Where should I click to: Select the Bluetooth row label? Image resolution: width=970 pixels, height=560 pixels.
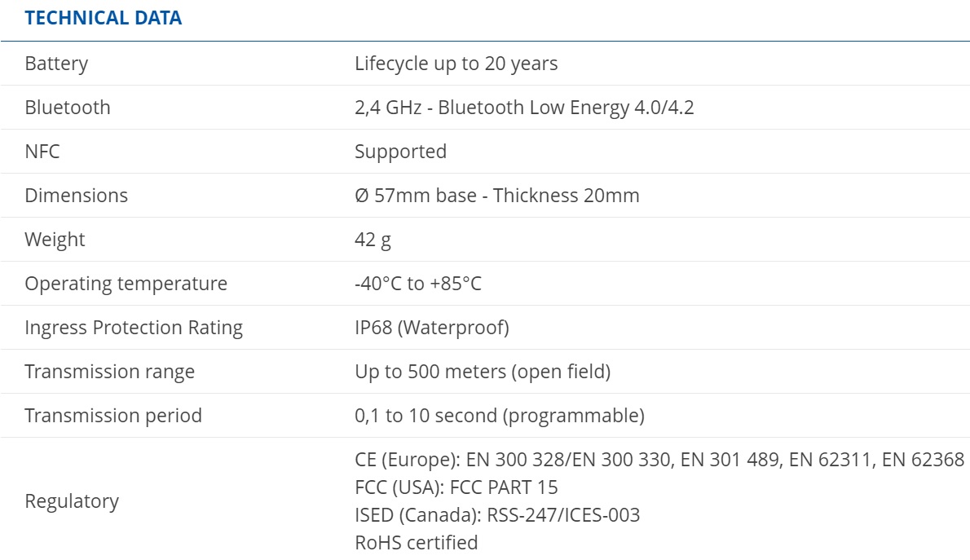pyautogui.click(x=68, y=108)
